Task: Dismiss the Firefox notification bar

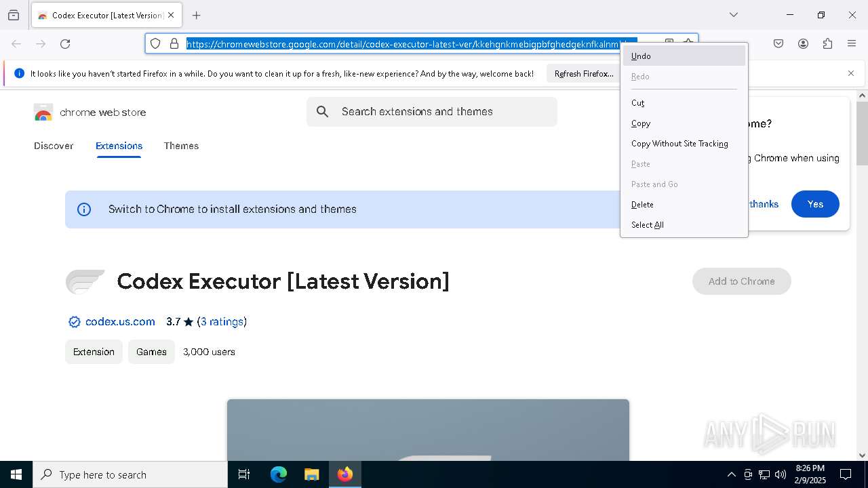Action: [x=851, y=73]
